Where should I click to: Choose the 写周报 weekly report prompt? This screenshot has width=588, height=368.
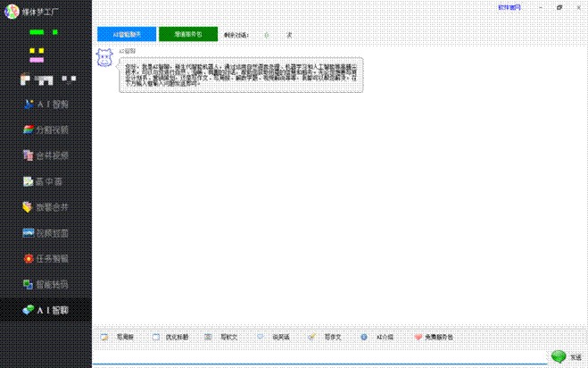pos(117,338)
